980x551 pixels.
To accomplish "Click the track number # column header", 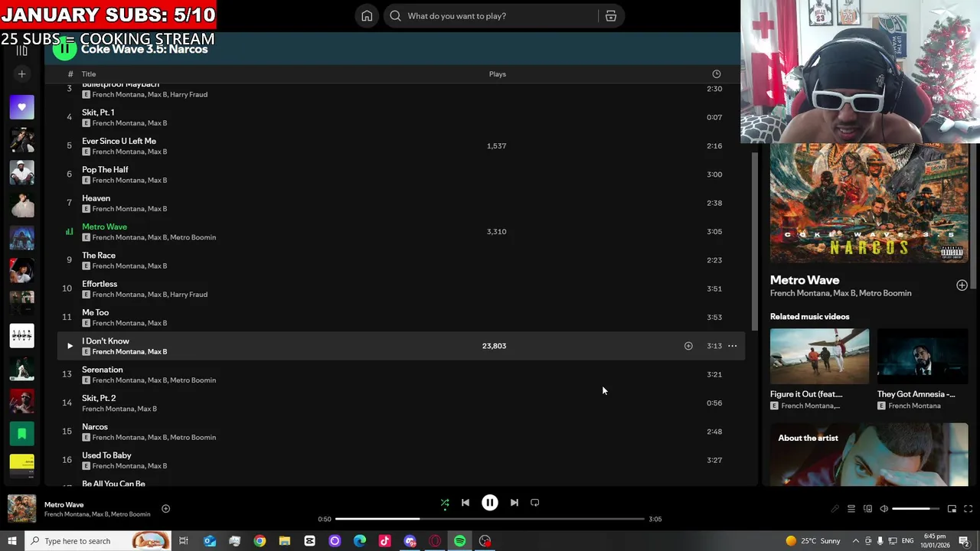I will click(x=70, y=74).
